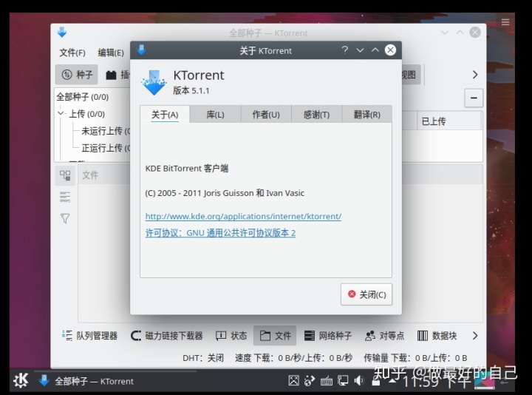
Task: Click the 版本 5.1.1 version text
Action: coord(191,91)
